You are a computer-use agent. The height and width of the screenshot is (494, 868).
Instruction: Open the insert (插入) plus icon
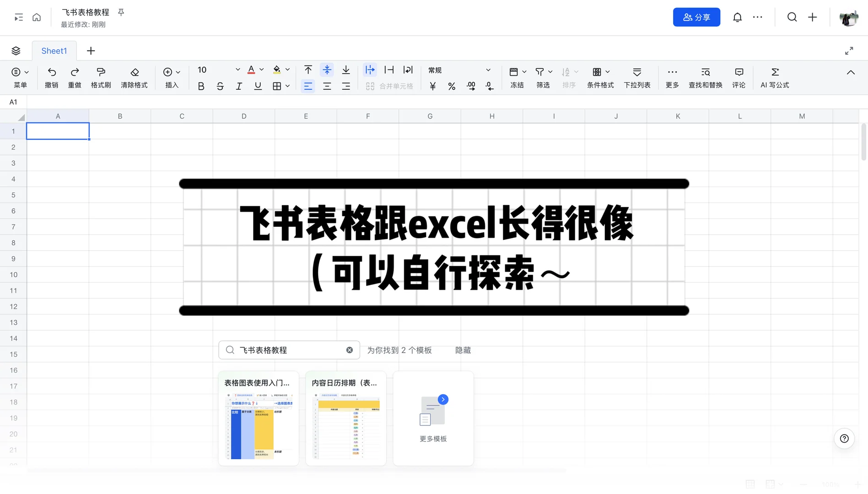coord(167,72)
